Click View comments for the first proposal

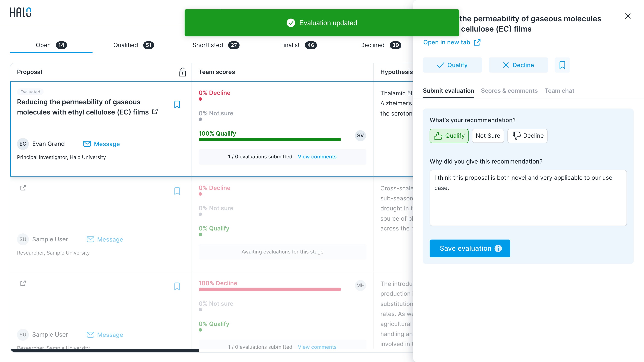pos(317,157)
